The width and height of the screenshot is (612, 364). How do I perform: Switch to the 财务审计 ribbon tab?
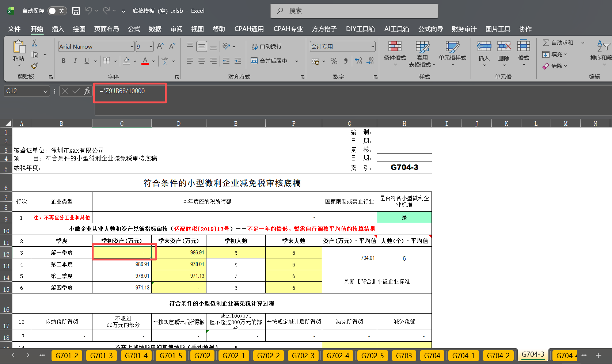464,29
